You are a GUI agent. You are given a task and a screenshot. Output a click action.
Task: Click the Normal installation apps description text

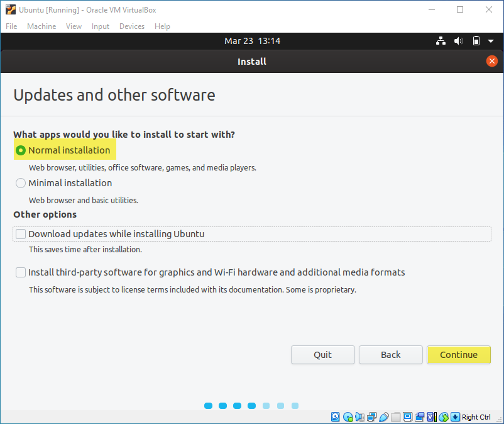click(x=143, y=167)
